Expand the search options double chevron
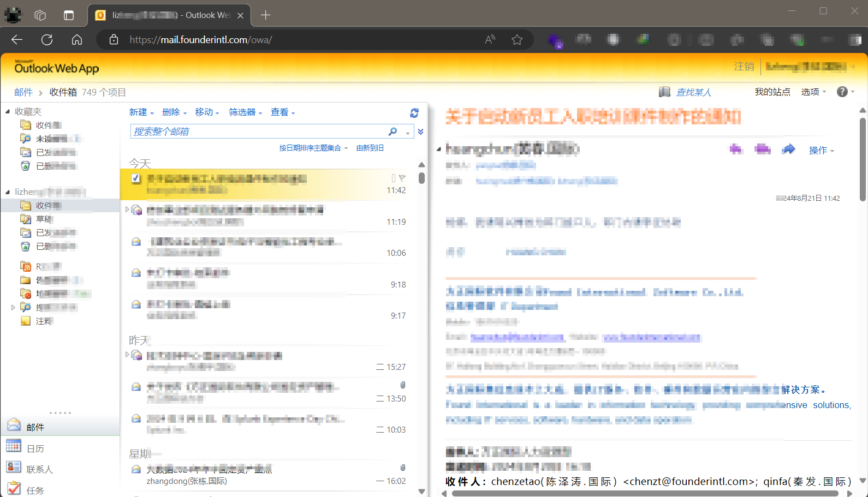Viewport: 868px width, 497px height. (x=420, y=131)
